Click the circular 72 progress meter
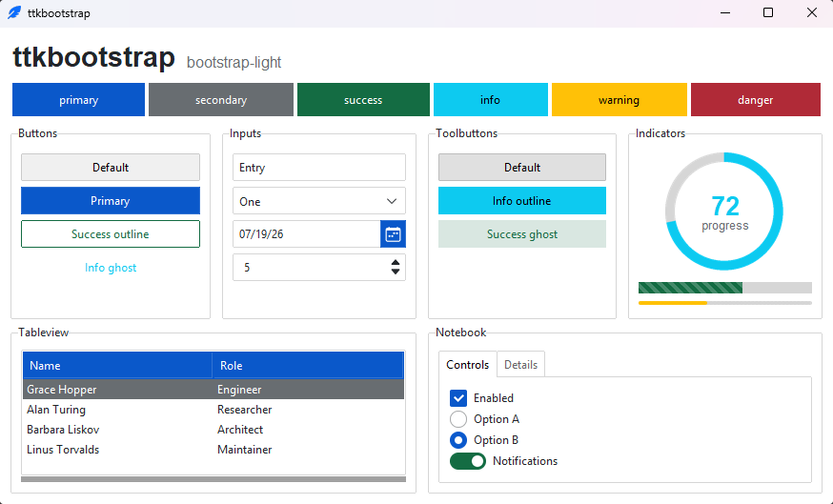This screenshot has height=504, width=833. click(x=724, y=212)
